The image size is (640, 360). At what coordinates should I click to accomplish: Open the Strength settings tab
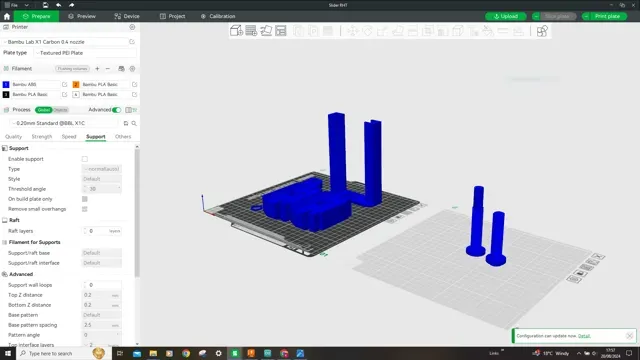[x=42, y=137]
